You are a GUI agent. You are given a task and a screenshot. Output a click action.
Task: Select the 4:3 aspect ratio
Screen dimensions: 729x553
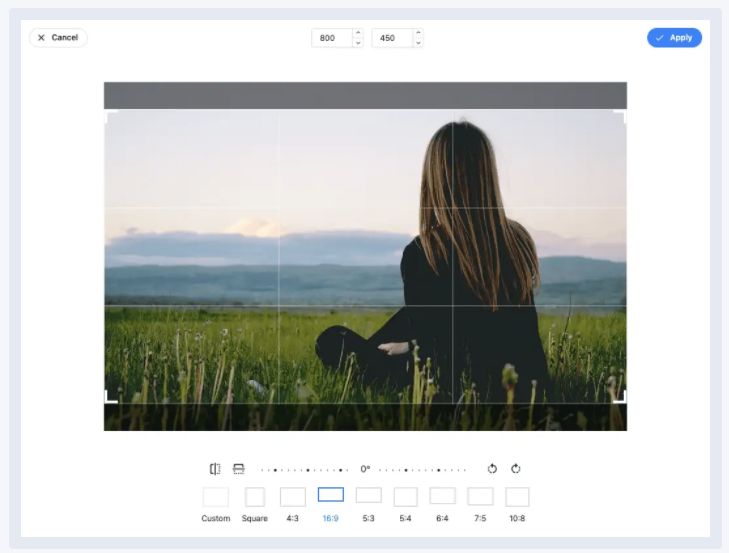click(x=292, y=505)
